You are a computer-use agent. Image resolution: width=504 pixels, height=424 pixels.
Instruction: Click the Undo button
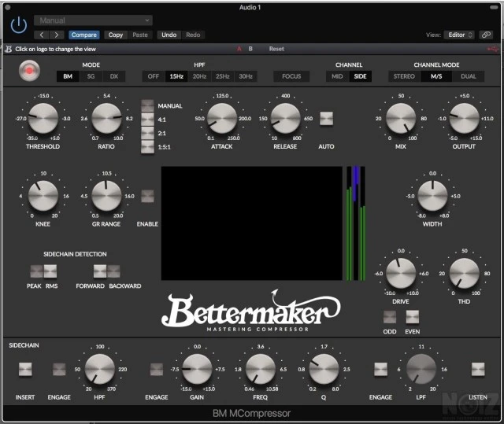pyautogui.click(x=169, y=35)
